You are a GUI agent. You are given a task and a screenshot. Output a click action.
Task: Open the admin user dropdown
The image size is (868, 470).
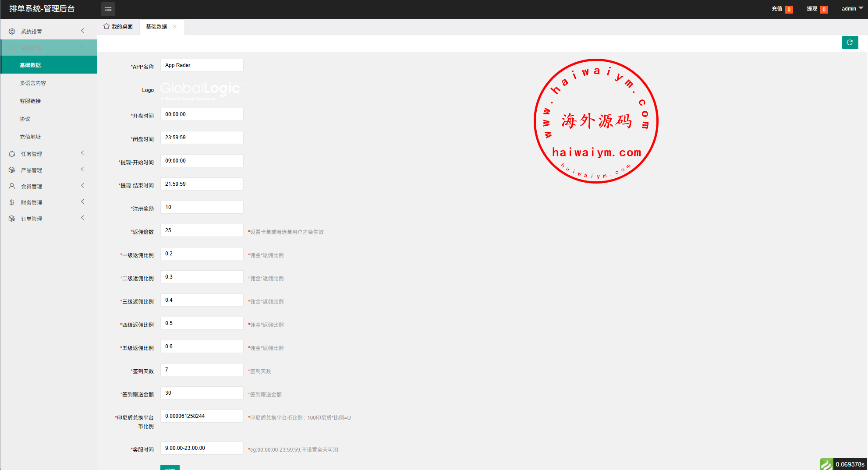click(x=852, y=9)
